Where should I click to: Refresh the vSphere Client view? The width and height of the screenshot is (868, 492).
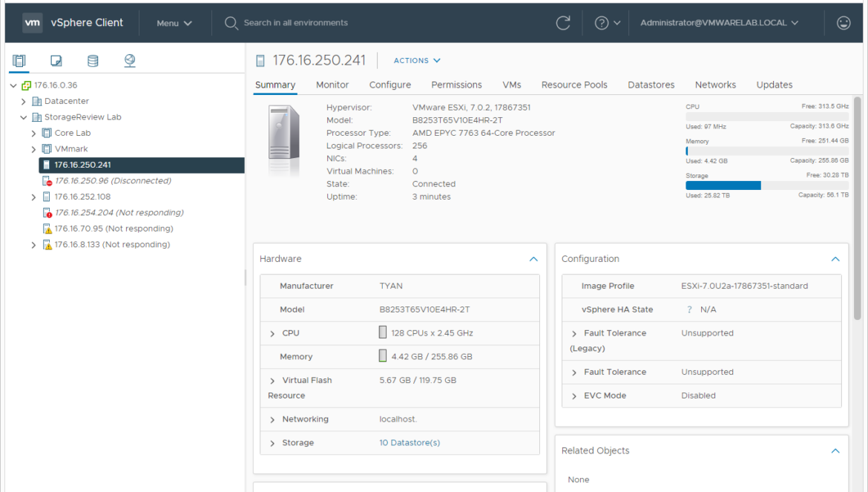[563, 23]
